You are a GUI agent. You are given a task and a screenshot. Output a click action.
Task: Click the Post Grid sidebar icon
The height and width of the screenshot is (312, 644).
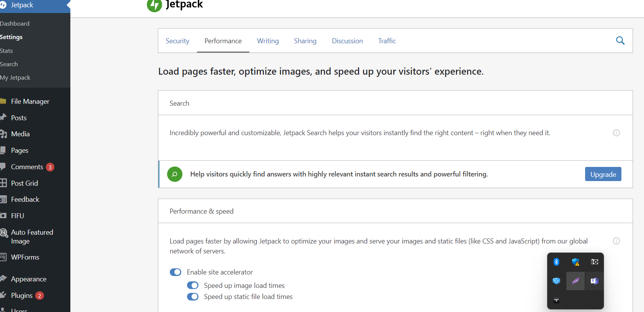coord(3,183)
